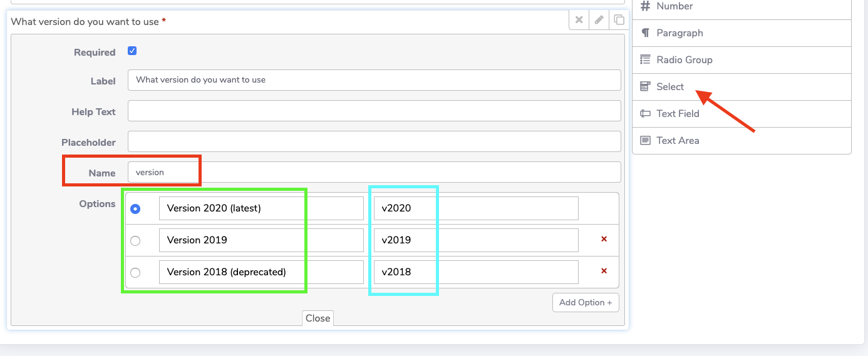Click the copy field icon
The height and width of the screenshot is (356, 868).
tap(619, 20)
